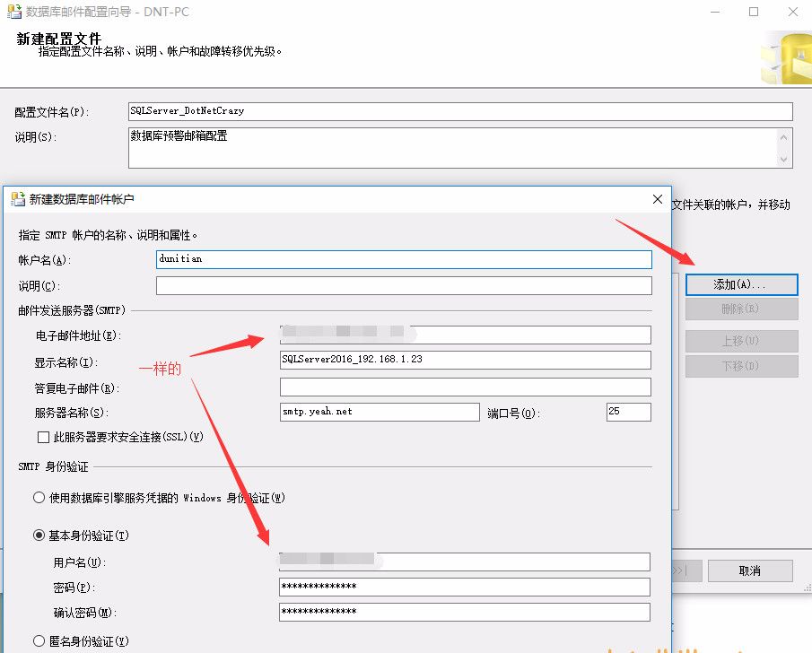Focus the e-mail address field

click(x=465, y=335)
